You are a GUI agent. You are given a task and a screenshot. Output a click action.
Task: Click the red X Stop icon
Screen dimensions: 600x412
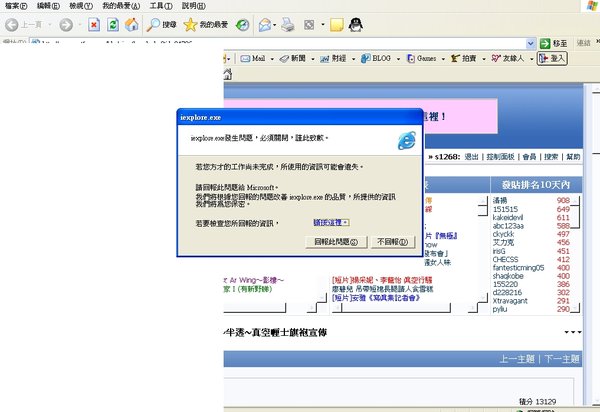click(x=94, y=25)
